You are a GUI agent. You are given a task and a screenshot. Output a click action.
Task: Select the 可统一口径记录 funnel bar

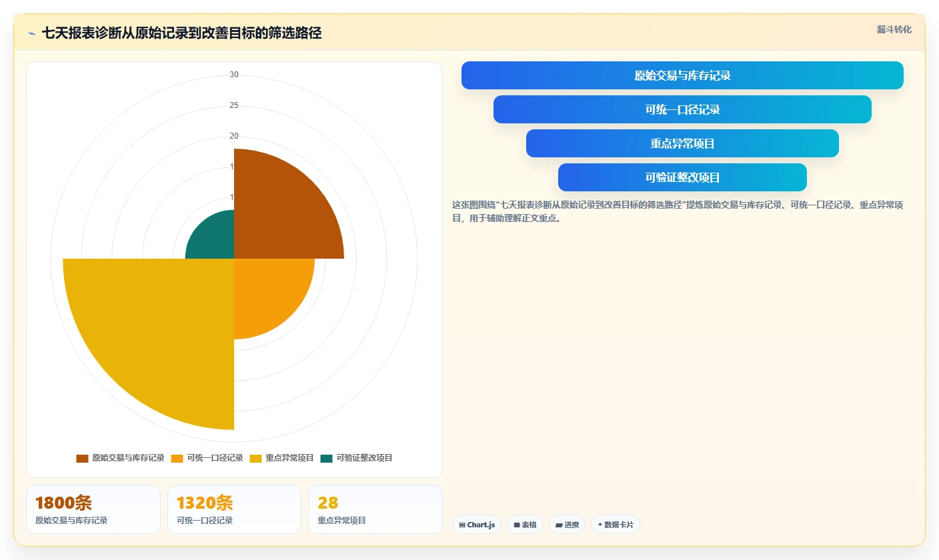(682, 109)
